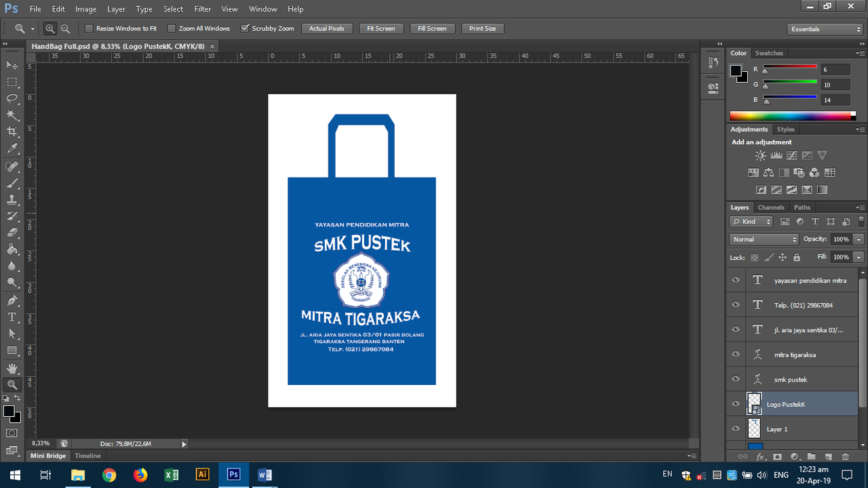Click the Delete layer trash icon

[x=845, y=457]
